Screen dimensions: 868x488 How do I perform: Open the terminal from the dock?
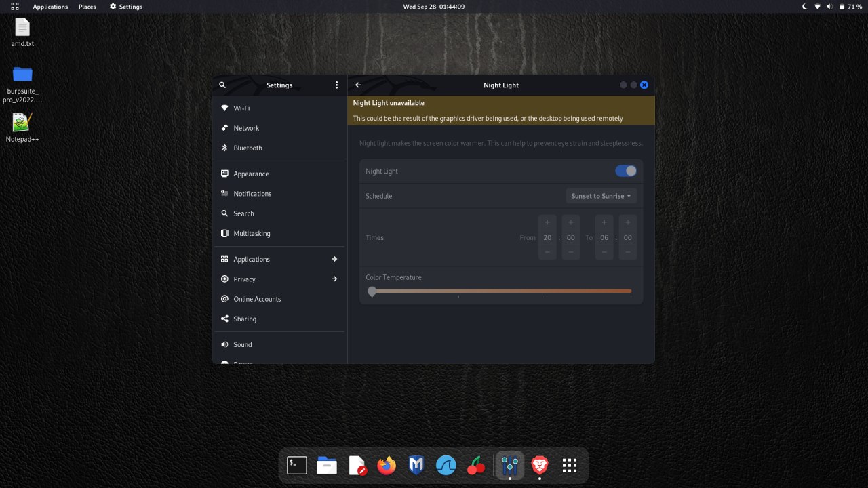(297, 465)
